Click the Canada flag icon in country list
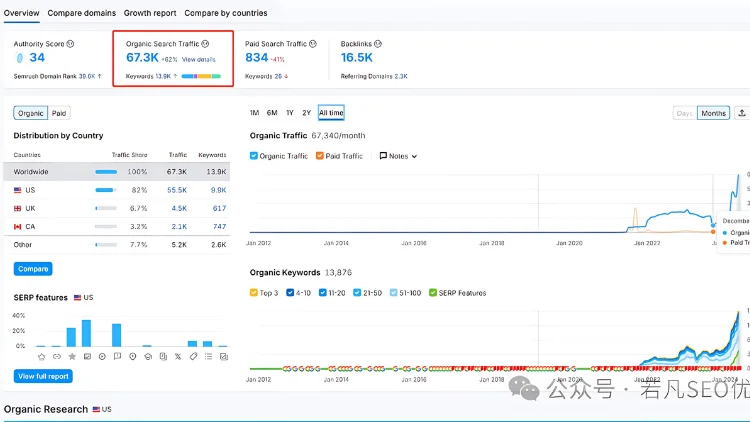Image resolution: width=750 pixels, height=422 pixels. (x=18, y=226)
